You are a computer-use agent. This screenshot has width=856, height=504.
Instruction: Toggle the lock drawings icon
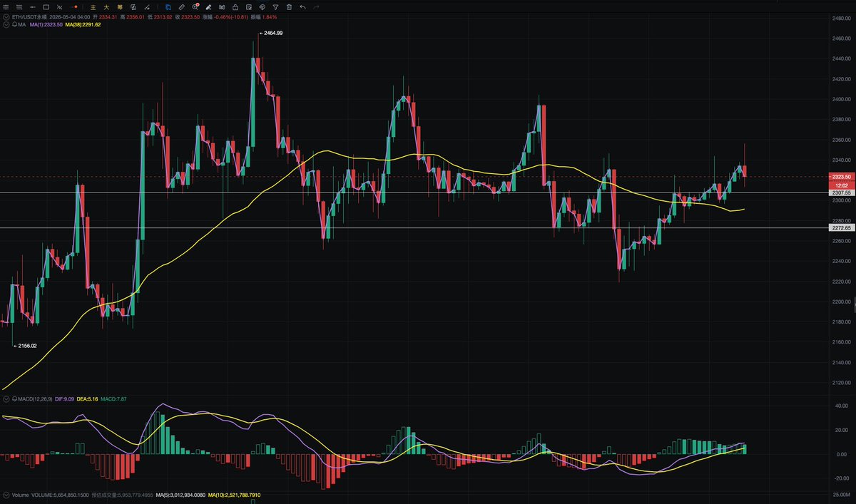[235, 6]
